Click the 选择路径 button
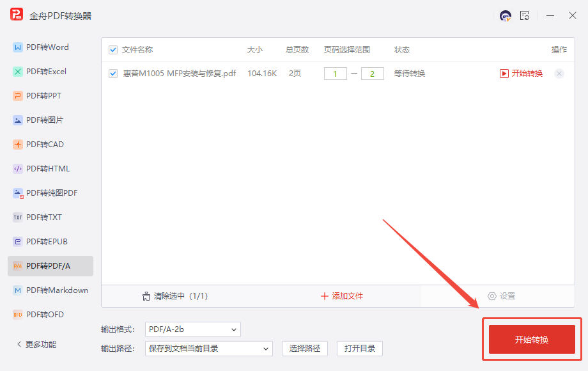 click(305, 349)
